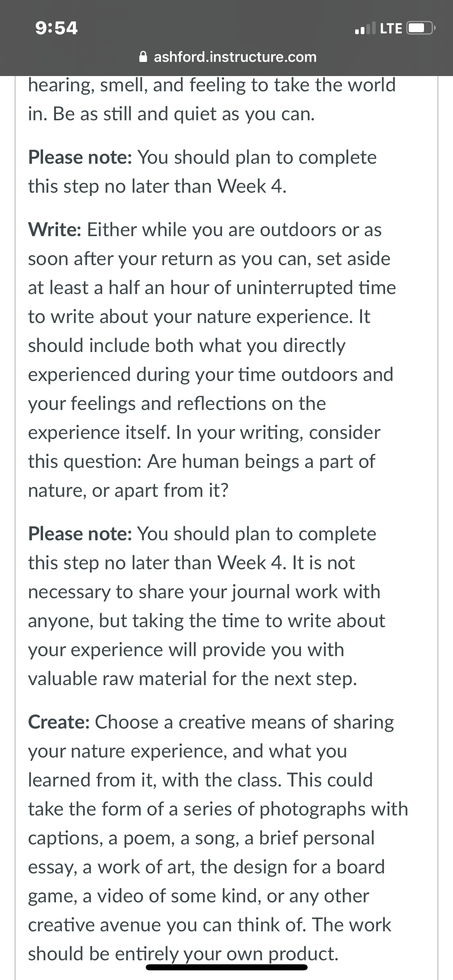Click the line "game, a video of some kind"

[x=199, y=896]
